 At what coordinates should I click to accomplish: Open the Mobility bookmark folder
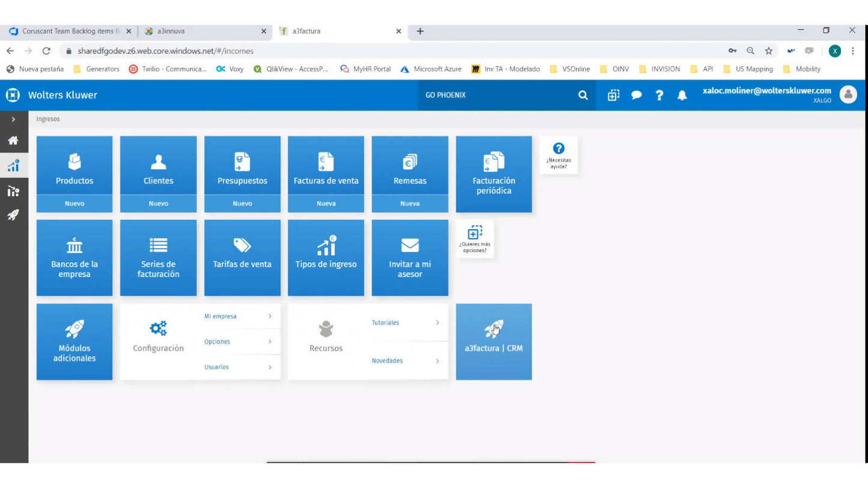click(802, 69)
